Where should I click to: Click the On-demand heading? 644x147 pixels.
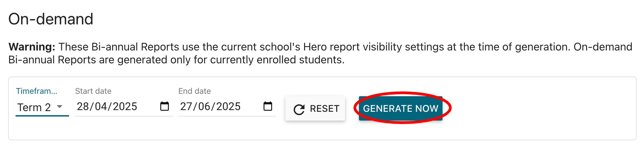[x=51, y=19]
